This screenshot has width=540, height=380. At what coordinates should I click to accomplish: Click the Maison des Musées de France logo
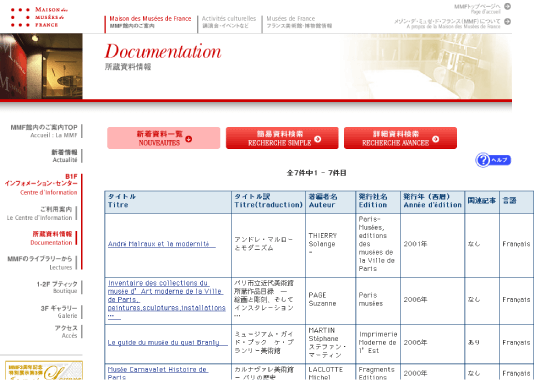point(39,17)
